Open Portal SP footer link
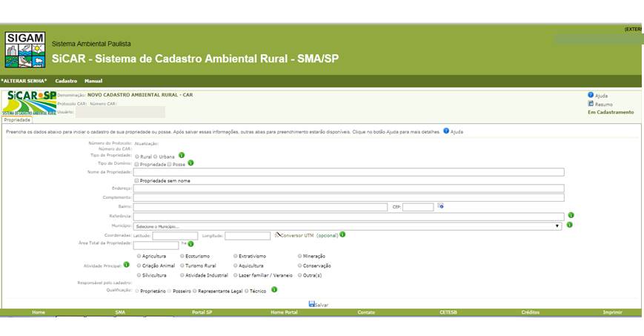 point(202,312)
